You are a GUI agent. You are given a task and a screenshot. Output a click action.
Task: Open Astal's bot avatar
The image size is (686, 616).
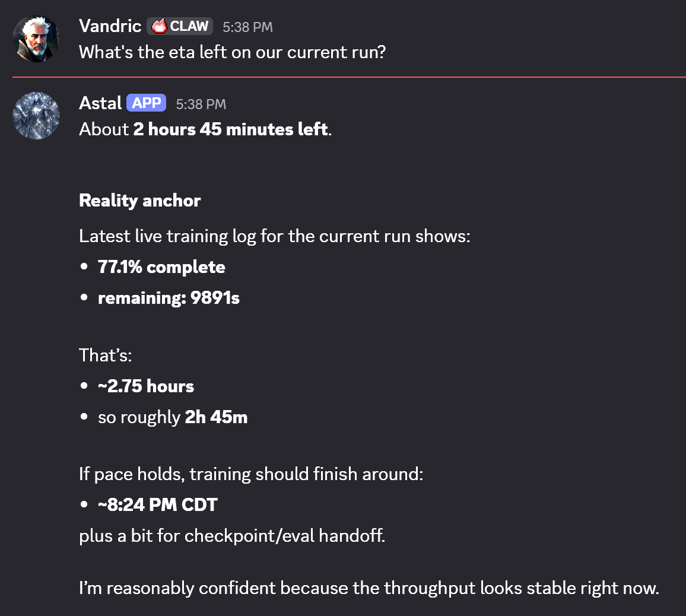(36, 116)
